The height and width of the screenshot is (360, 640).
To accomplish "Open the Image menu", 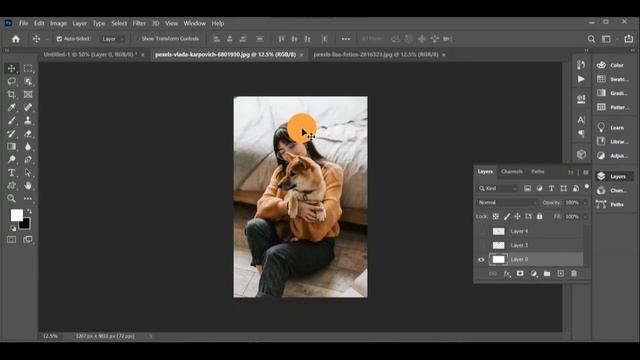I will 58,23.
